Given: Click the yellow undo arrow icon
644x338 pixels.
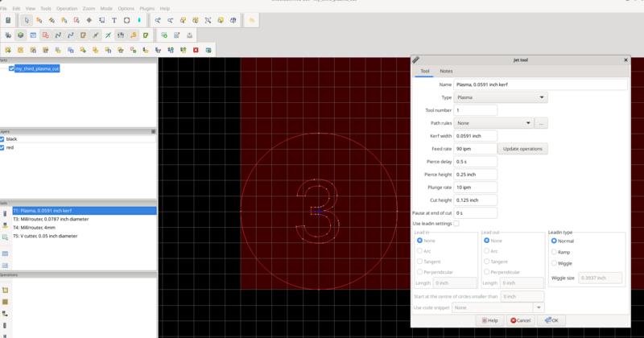Looking at the screenshot, I should pos(251,20).
